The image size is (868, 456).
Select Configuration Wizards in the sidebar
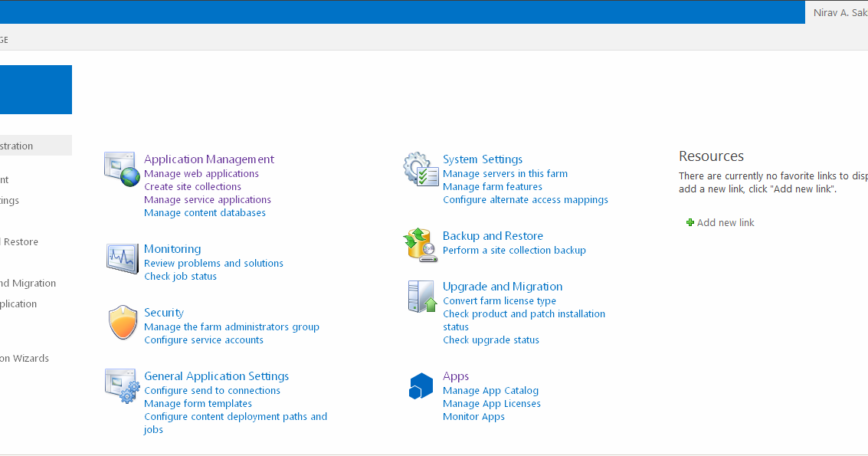25,358
